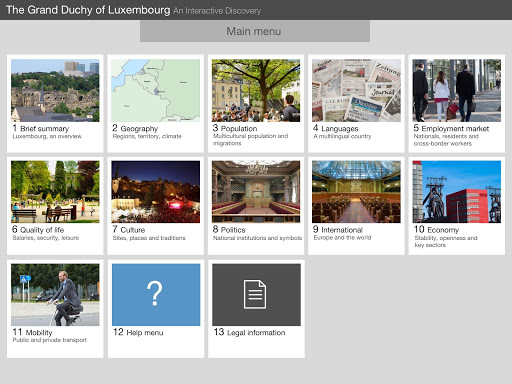This screenshot has width=512, height=384.
Task: Select the Economy industrial towers image
Action: coord(457,192)
